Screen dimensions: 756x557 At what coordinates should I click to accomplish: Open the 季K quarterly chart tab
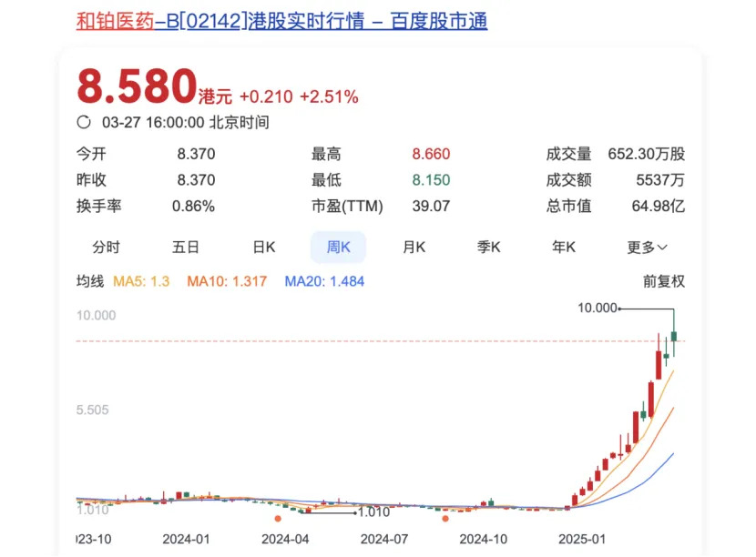(x=489, y=247)
